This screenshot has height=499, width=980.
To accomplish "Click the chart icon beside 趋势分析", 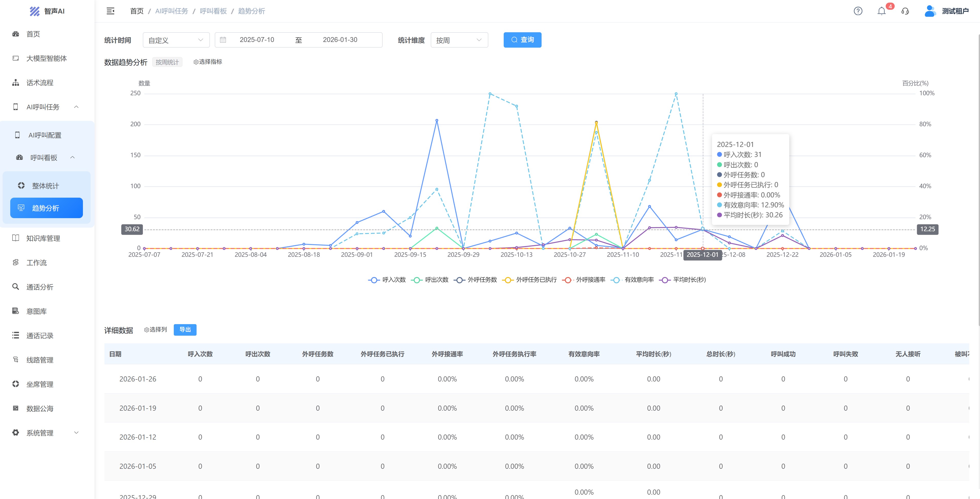I will [21, 208].
